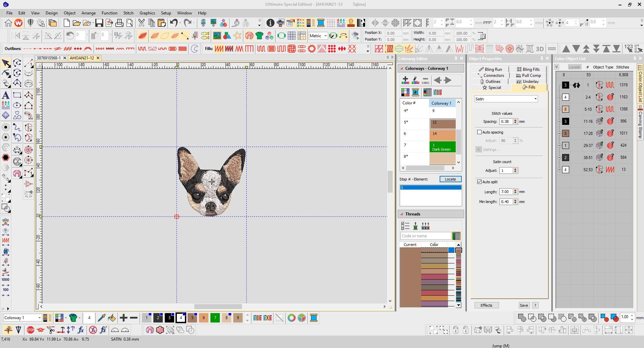Image resolution: width=644 pixels, height=348 pixels.
Task: Collapse the Threads section triangle
Action: click(x=401, y=214)
